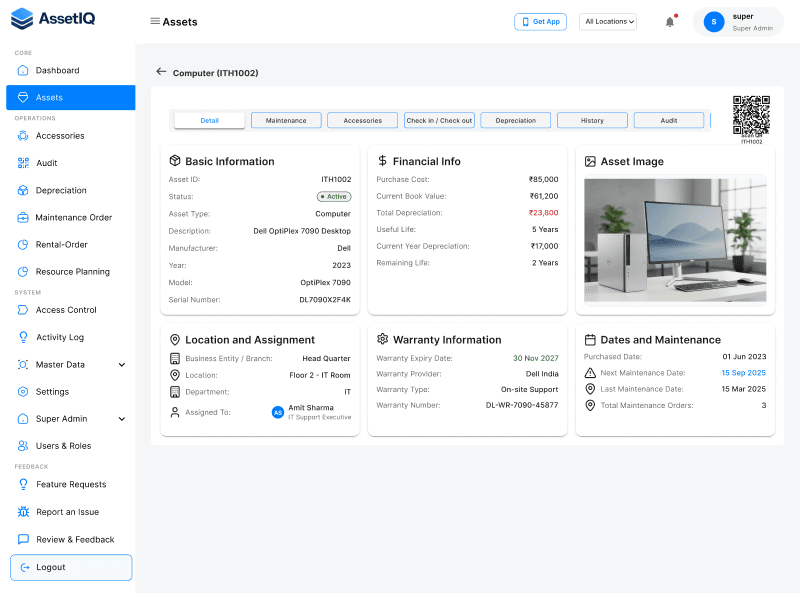The image size is (800, 608).
Task: Click the Purchase Cost value ₹85,000
Action: click(x=543, y=179)
